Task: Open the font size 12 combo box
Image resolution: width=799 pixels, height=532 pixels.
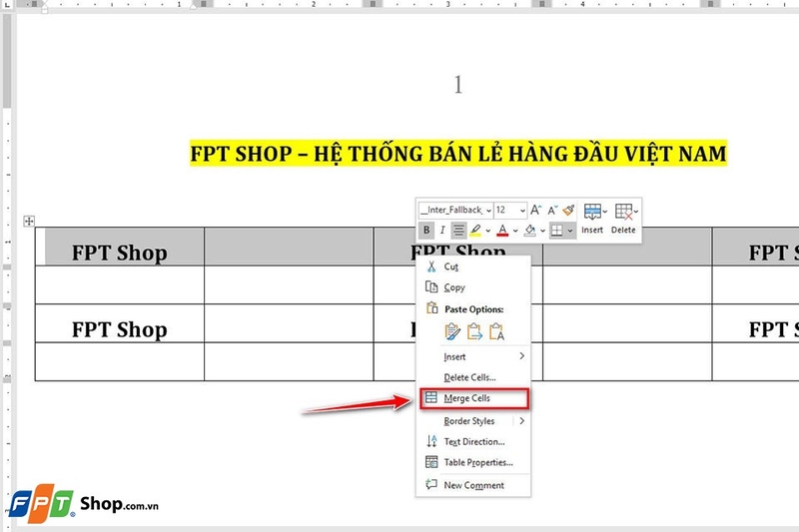Action: (510, 210)
